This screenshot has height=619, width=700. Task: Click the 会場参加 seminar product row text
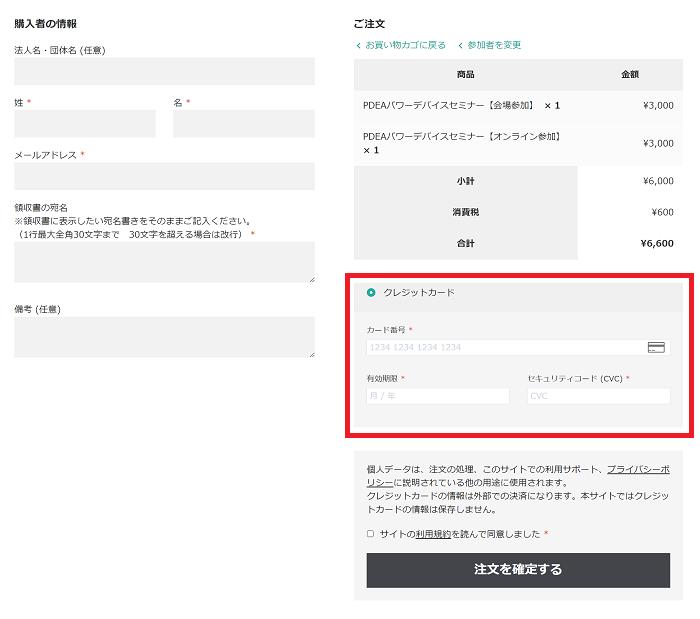(461, 106)
